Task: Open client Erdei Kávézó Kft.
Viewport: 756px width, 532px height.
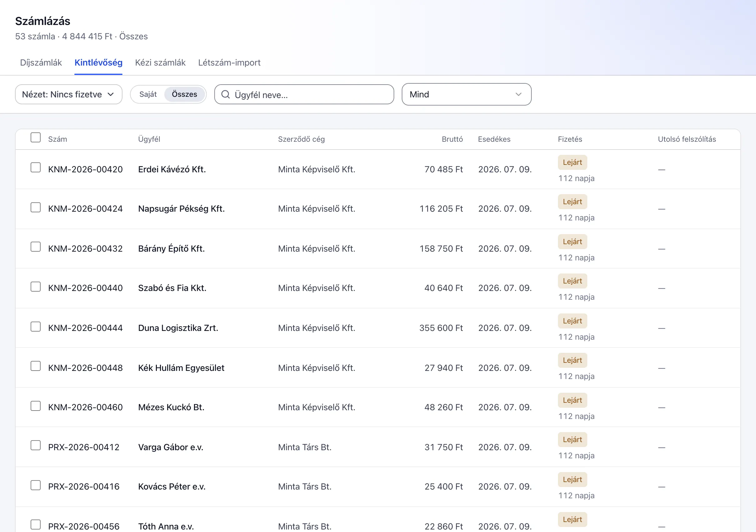Action: (x=172, y=170)
